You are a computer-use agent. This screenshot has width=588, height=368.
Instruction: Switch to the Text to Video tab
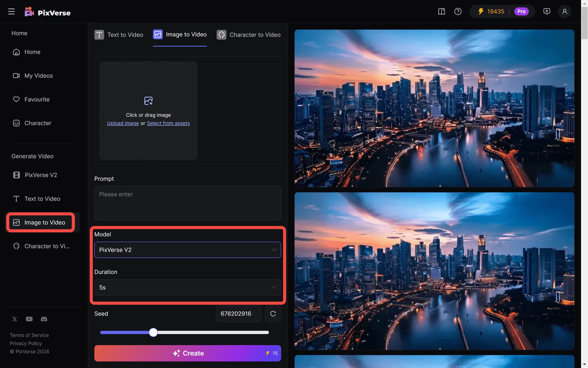click(x=119, y=35)
